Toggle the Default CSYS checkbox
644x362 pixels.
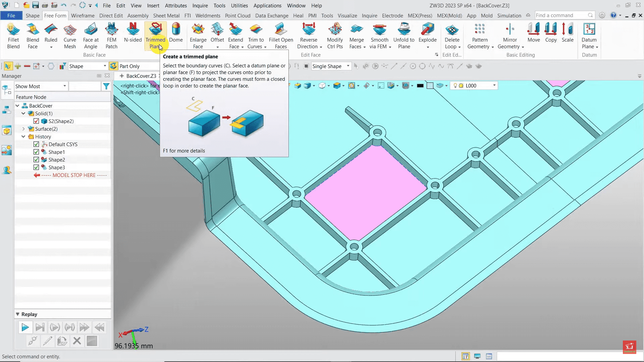pyautogui.click(x=36, y=144)
